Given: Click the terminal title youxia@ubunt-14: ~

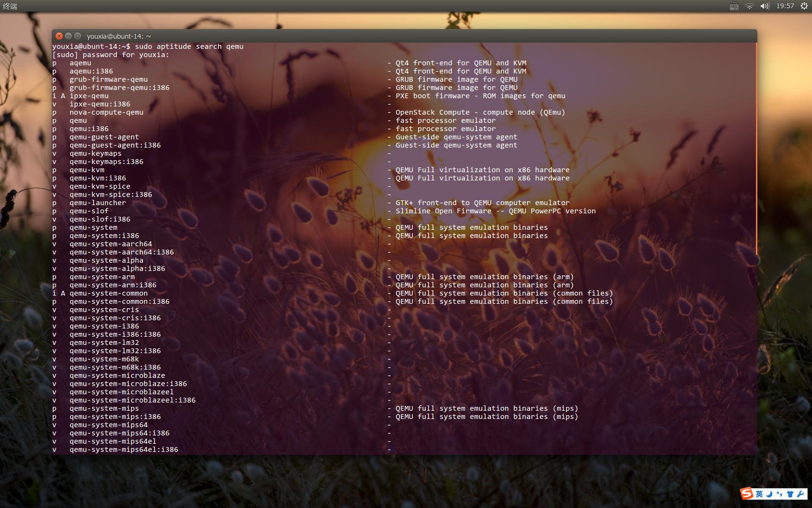Looking at the screenshot, I should tap(119, 36).
